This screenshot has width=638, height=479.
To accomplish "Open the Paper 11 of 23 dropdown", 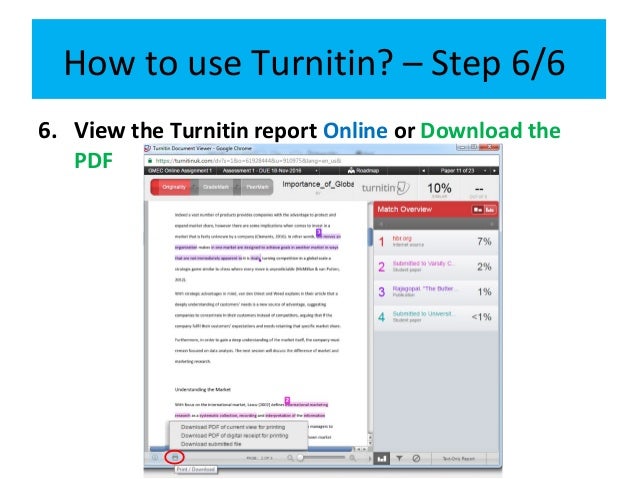I will pyautogui.click(x=485, y=171).
